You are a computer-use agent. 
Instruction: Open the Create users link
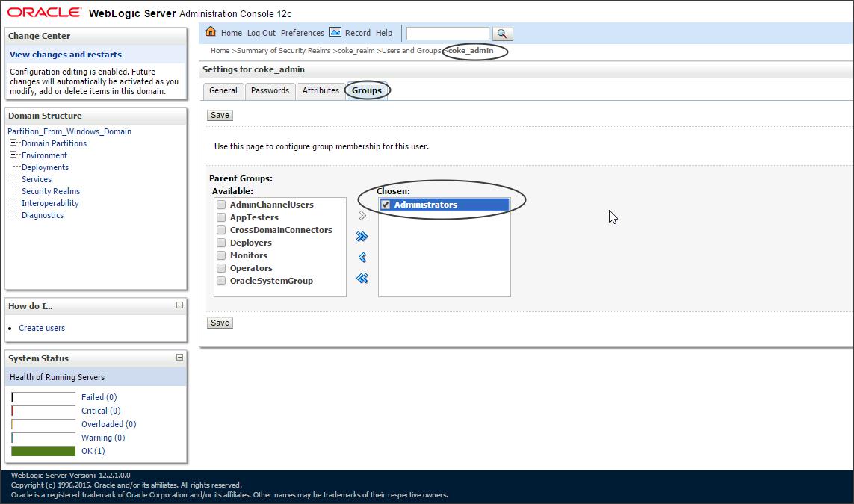tap(42, 329)
